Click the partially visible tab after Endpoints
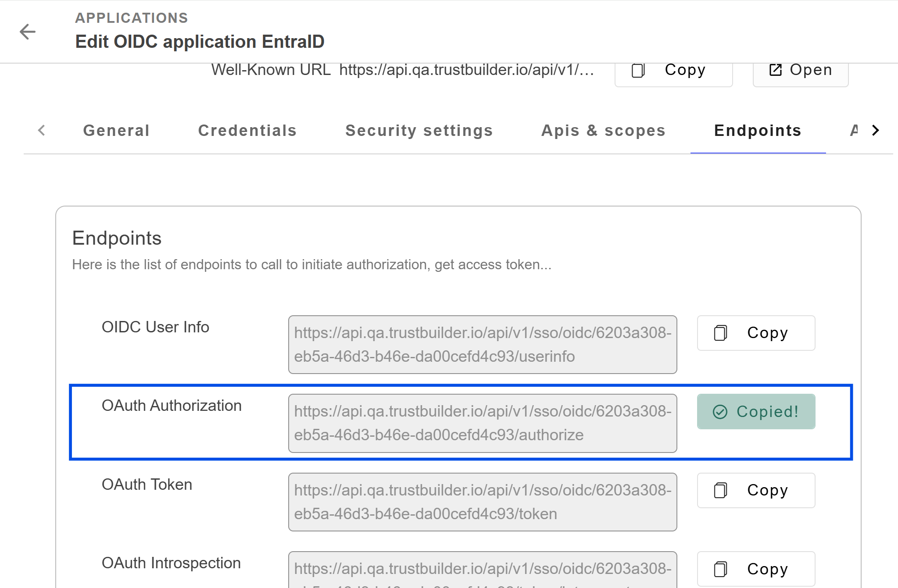This screenshot has width=898, height=588. (853, 131)
